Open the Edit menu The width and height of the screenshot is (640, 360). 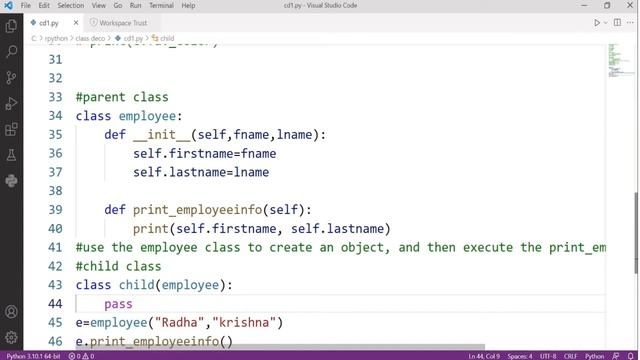click(x=44, y=5)
